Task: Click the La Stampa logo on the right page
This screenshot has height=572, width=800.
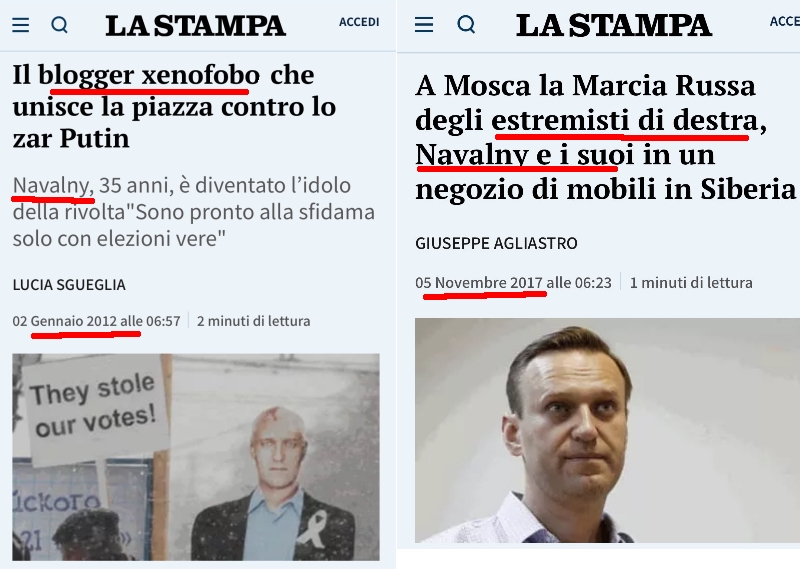Action: click(614, 25)
